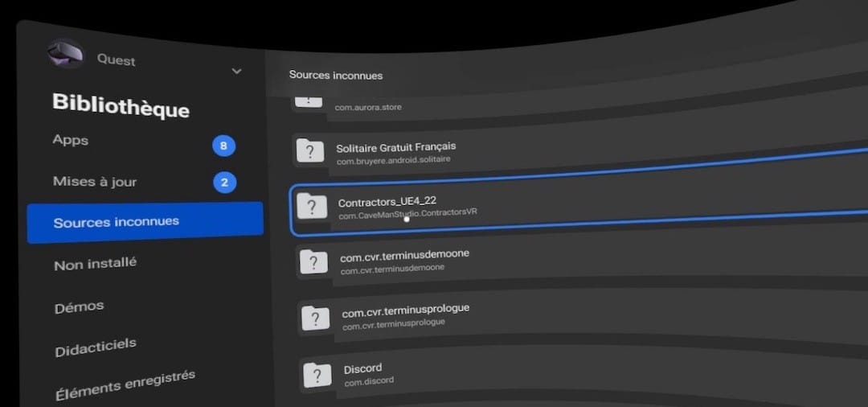This screenshot has height=407, width=868.
Task: Click the com.cvr.terminusprologue folder icon
Action: pyautogui.click(x=316, y=319)
